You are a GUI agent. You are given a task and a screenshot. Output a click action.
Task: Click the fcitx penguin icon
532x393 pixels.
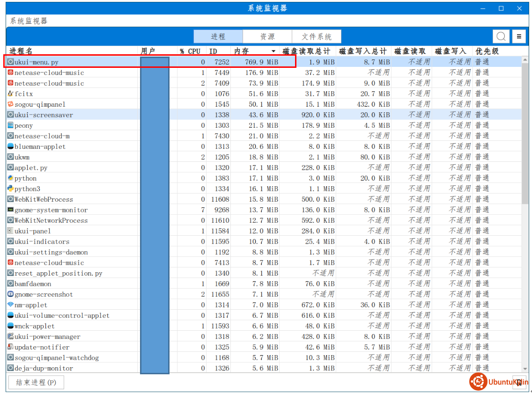click(10, 93)
